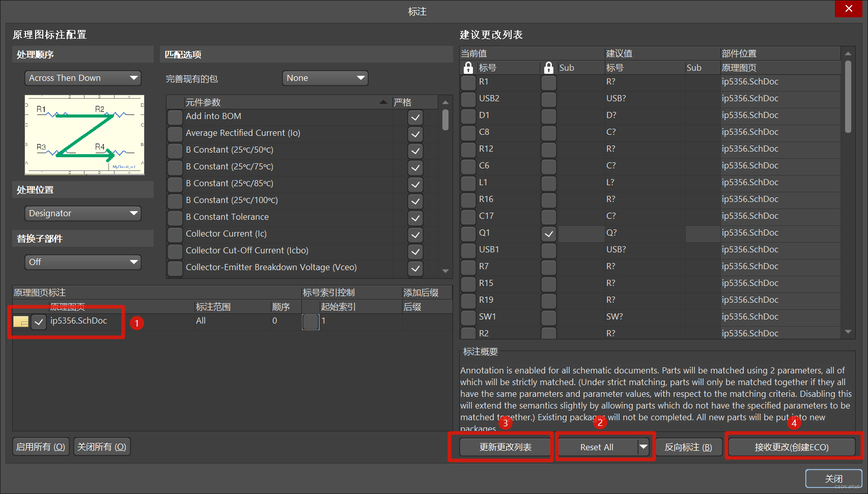The image size is (868, 494).
Task: Click the 关闭 button
Action: pos(833,478)
